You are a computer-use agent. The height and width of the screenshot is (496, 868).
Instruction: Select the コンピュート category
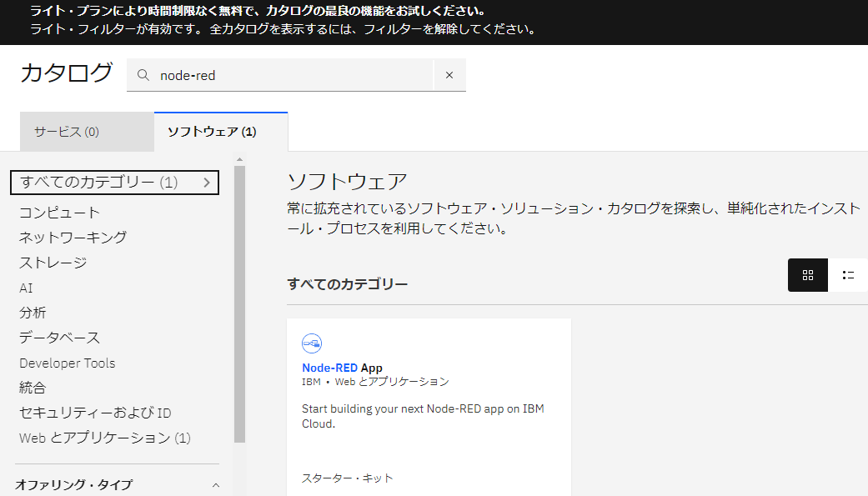(x=60, y=213)
